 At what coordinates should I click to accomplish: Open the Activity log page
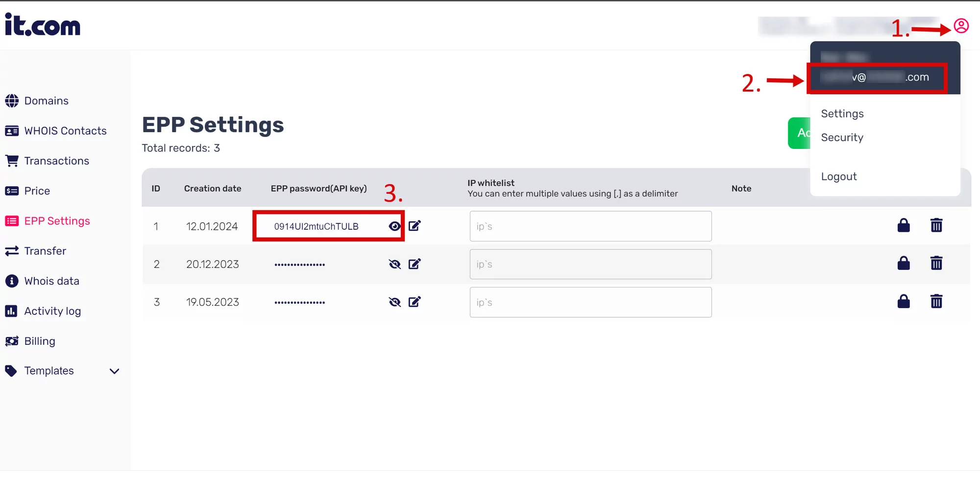tap(52, 311)
